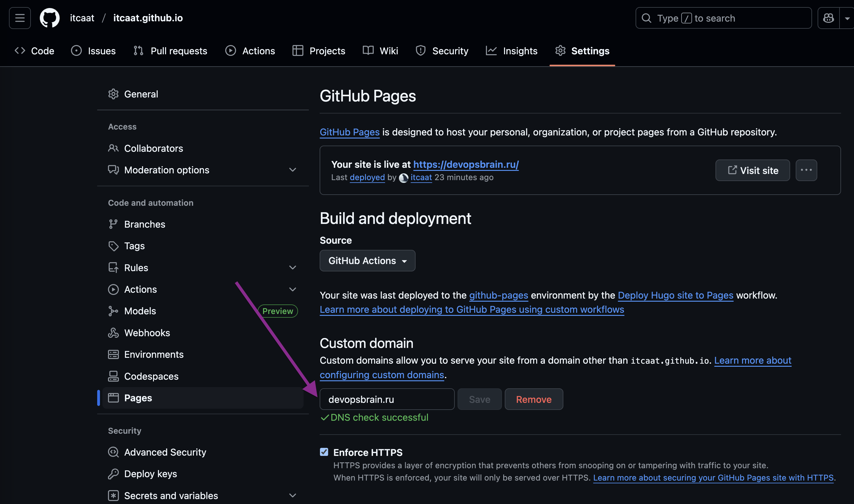Click the Tags tag icon

114,246
